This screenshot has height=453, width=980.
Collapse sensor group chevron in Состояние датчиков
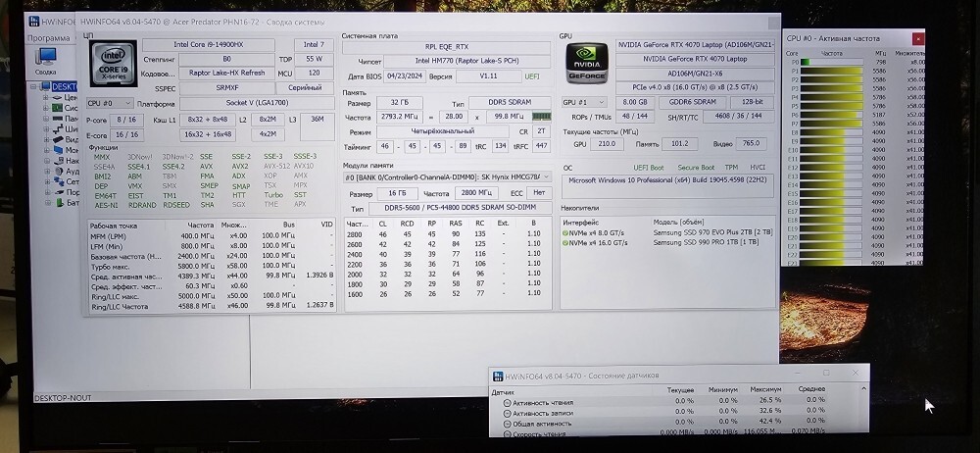pos(863,389)
